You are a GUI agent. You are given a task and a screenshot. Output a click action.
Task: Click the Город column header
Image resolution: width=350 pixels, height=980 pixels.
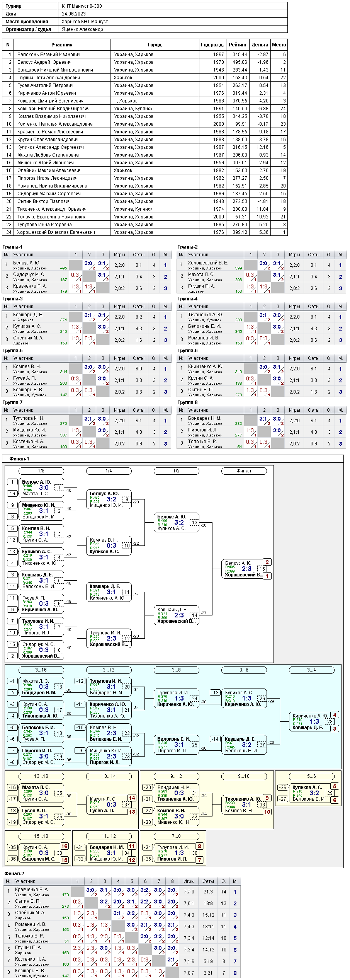click(155, 45)
